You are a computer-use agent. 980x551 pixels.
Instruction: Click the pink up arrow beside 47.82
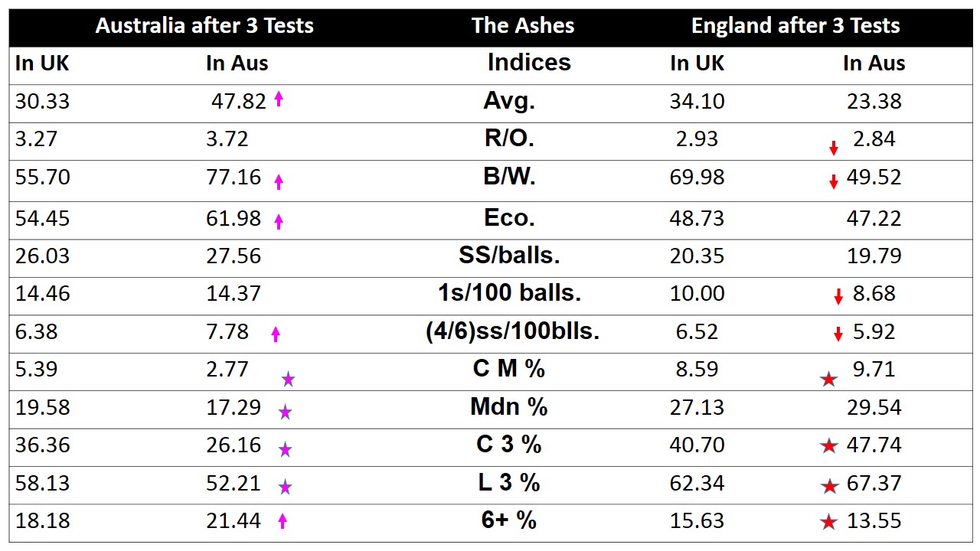279,98
